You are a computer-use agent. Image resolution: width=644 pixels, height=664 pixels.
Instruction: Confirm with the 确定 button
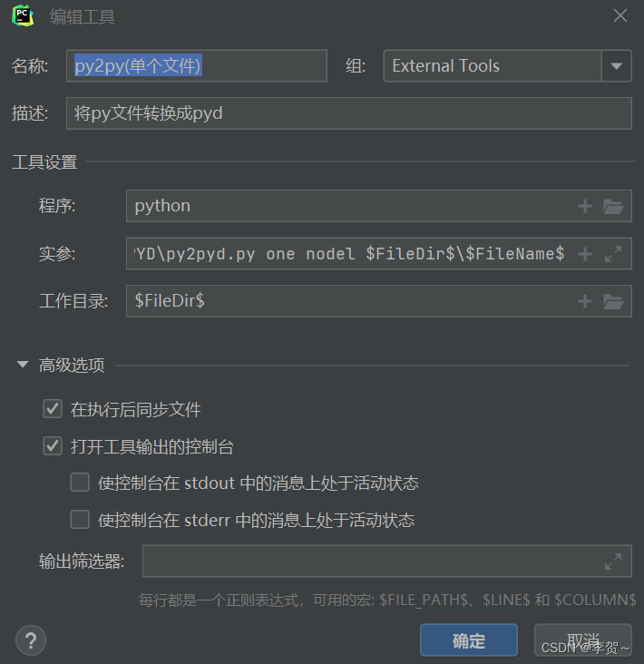click(469, 640)
